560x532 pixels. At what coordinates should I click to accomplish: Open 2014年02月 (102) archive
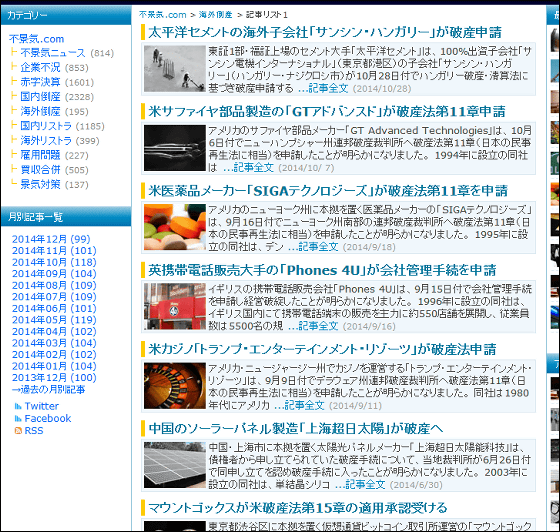[54, 355]
